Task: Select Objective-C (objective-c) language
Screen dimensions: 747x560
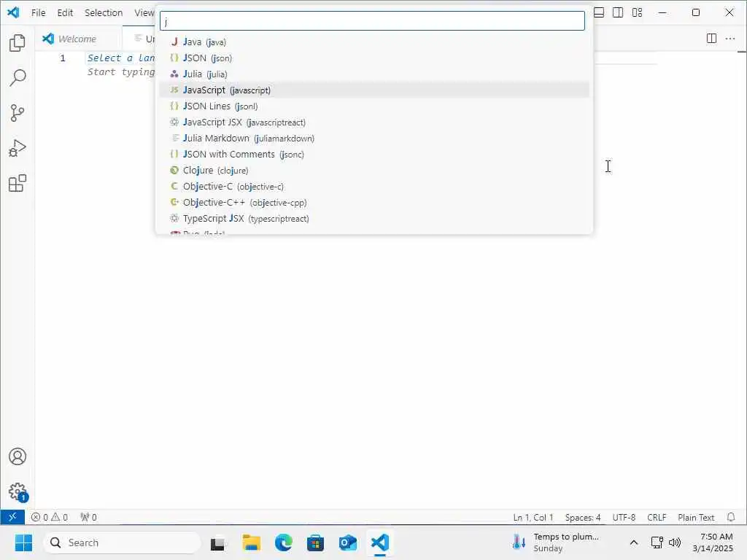Action: 374,186
